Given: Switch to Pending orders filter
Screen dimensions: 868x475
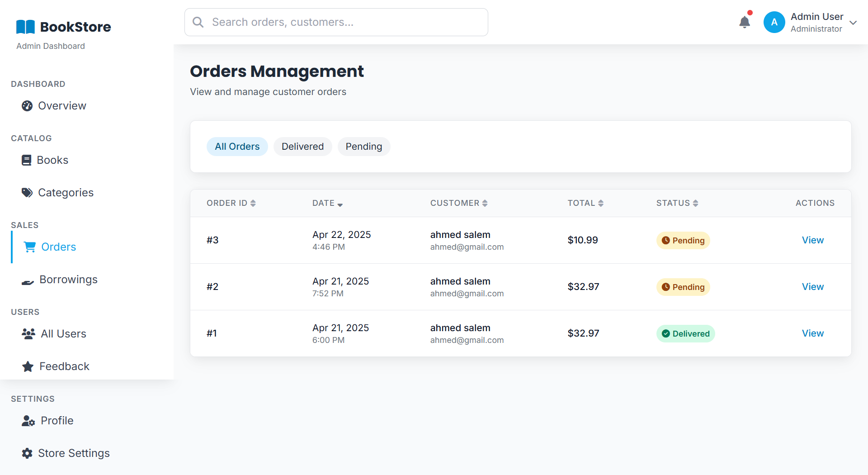Looking at the screenshot, I should click(x=363, y=147).
